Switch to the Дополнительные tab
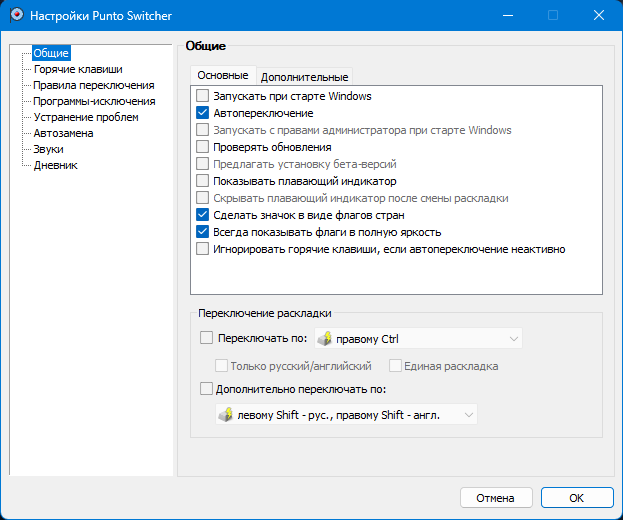 (304, 77)
